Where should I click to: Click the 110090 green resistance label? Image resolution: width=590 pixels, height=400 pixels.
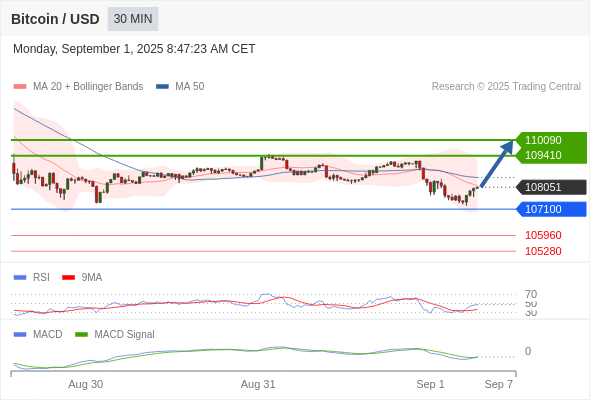(x=543, y=140)
